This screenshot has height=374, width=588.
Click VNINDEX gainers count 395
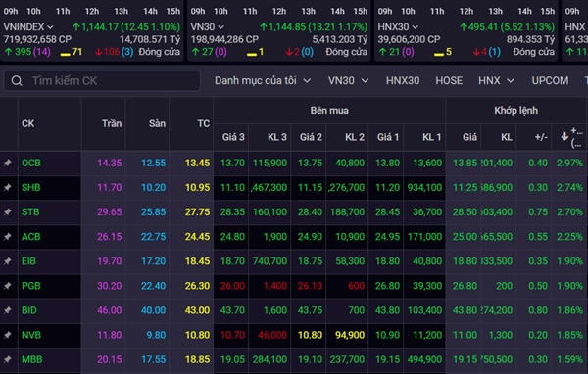(x=23, y=52)
